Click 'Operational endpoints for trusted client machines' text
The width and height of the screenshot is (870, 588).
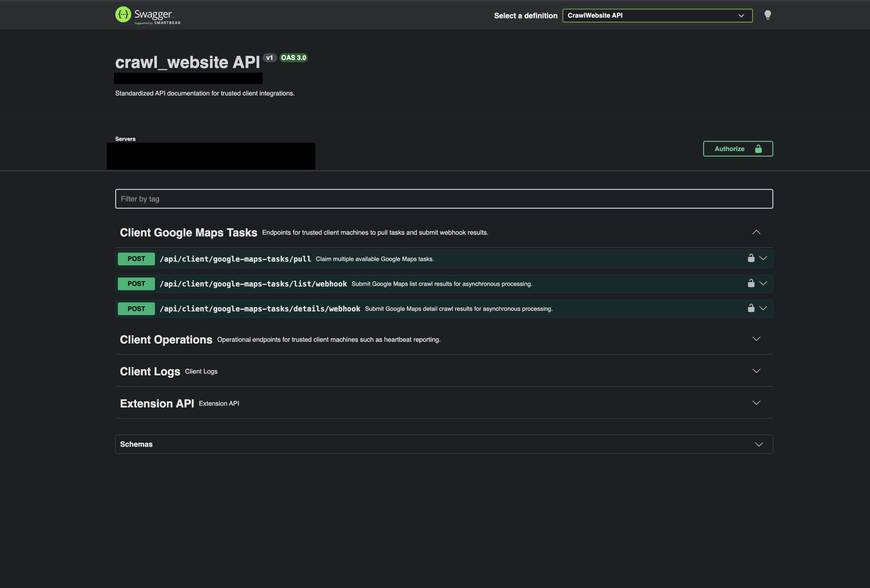click(329, 340)
